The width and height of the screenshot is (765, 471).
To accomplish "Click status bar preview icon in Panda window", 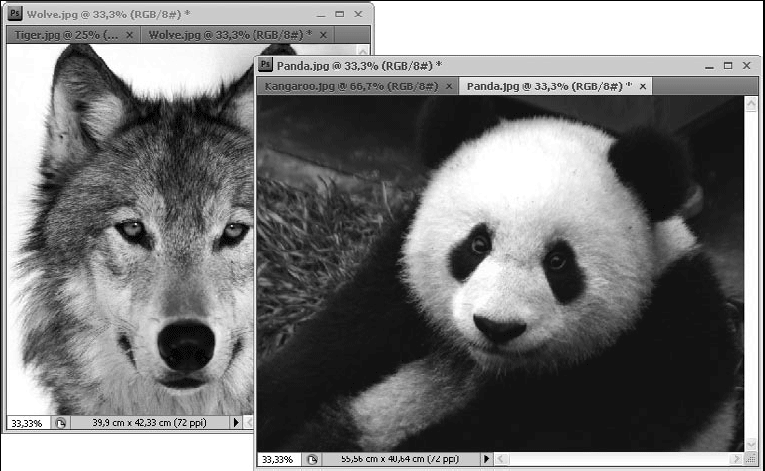I will pyautogui.click(x=312, y=459).
